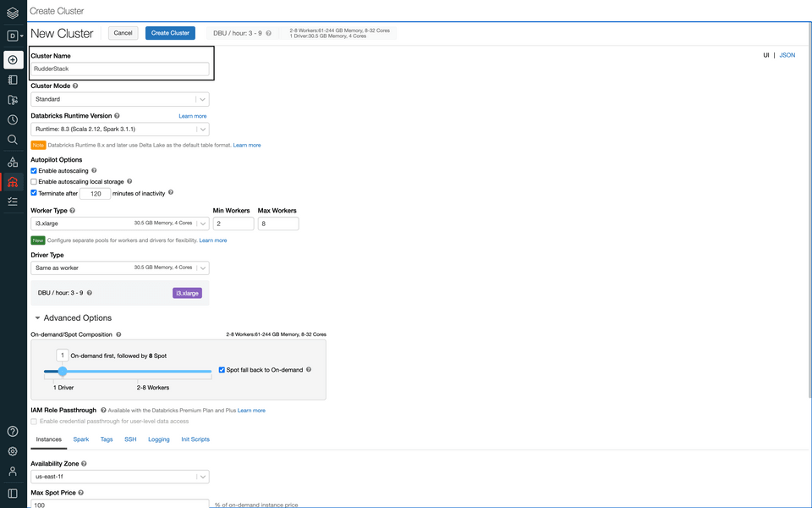Screen dimensions: 812x508
Task: Switch to the Init Scripts tab
Action: click(195, 439)
